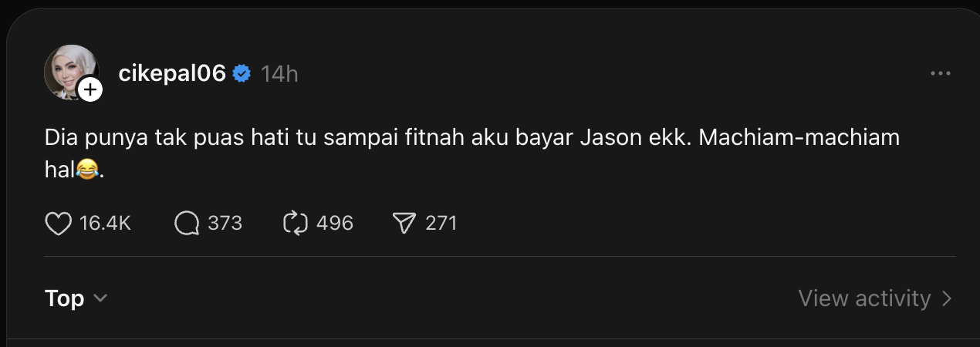This screenshot has height=347, width=980.
Task: Click the arrow next to View activity
Action: click(x=948, y=298)
